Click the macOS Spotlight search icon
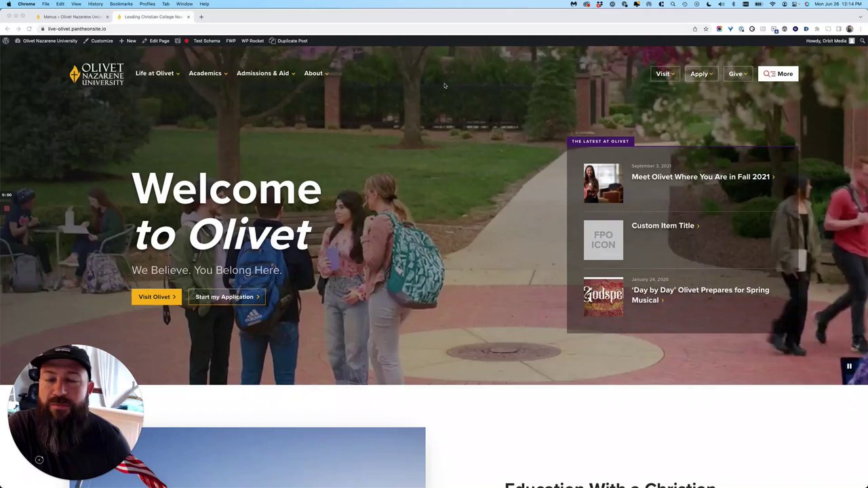Screen dimensions: 868x488 tap(673, 4)
